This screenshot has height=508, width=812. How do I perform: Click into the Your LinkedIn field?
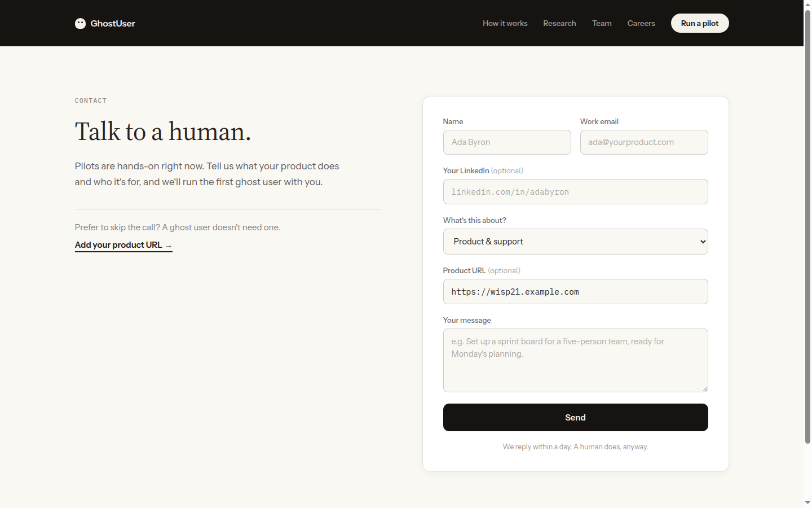(x=575, y=192)
